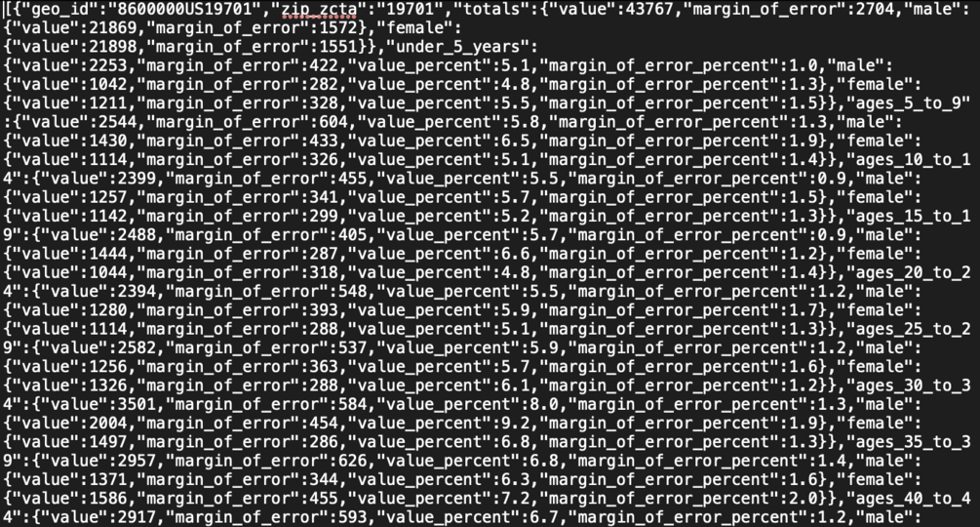Place cursor on male value 21869
Screen dimensions: 980x527
tap(110, 28)
